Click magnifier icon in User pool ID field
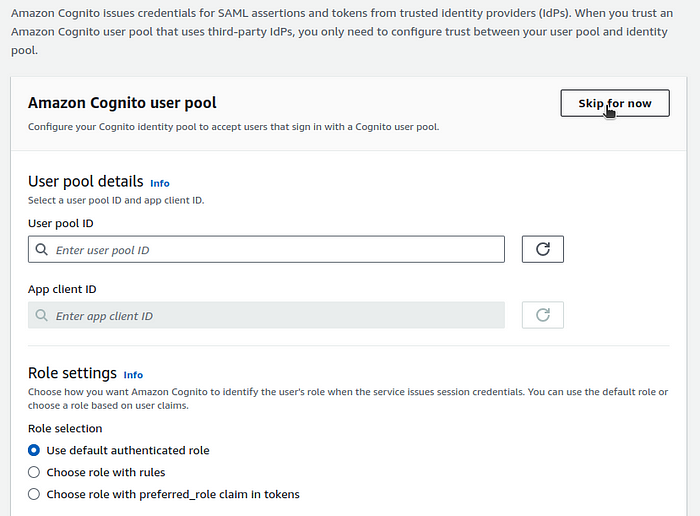700x516 pixels. tap(42, 250)
